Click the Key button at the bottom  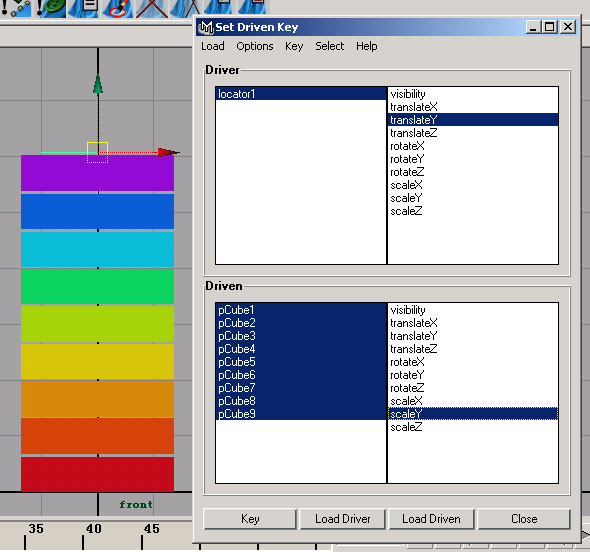click(x=250, y=519)
